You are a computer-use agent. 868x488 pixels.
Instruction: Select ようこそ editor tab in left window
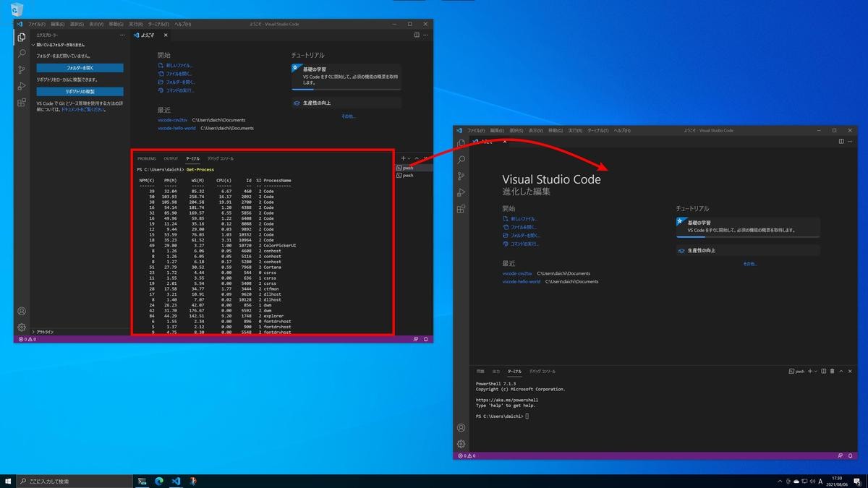pyautogui.click(x=150, y=35)
